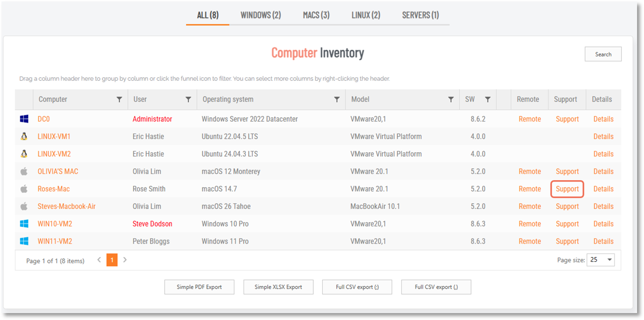Image resolution: width=644 pixels, height=320 pixels.
Task: Switch to the MACS (3) tab
Action: click(316, 15)
